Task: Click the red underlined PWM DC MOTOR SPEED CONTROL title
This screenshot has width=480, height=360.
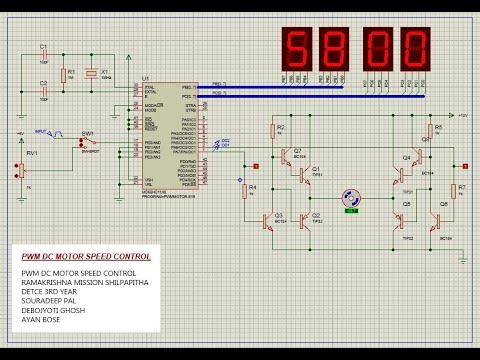Action: (x=86, y=257)
